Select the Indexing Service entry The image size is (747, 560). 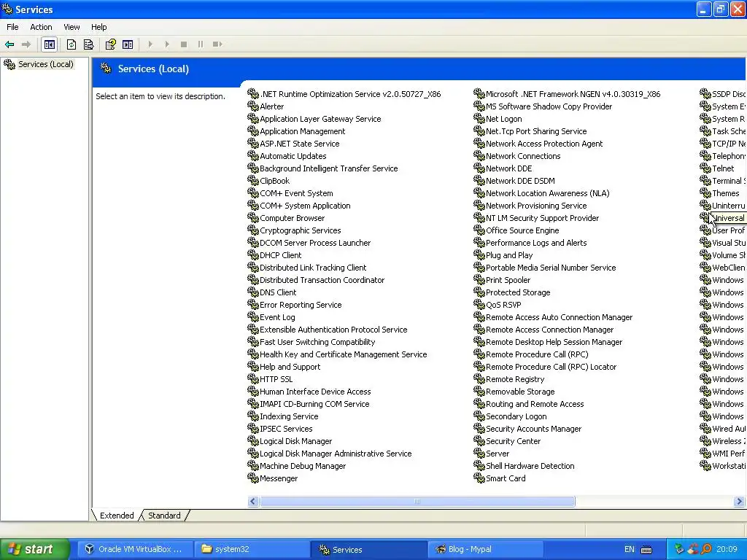(x=289, y=416)
